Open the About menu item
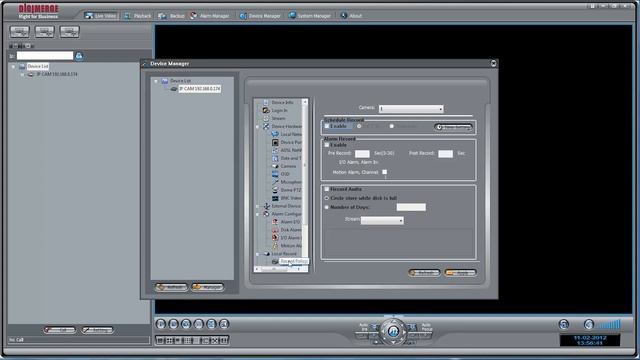Image resolution: width=640 pixels, height=360 pixels. [x=351, y=16]
